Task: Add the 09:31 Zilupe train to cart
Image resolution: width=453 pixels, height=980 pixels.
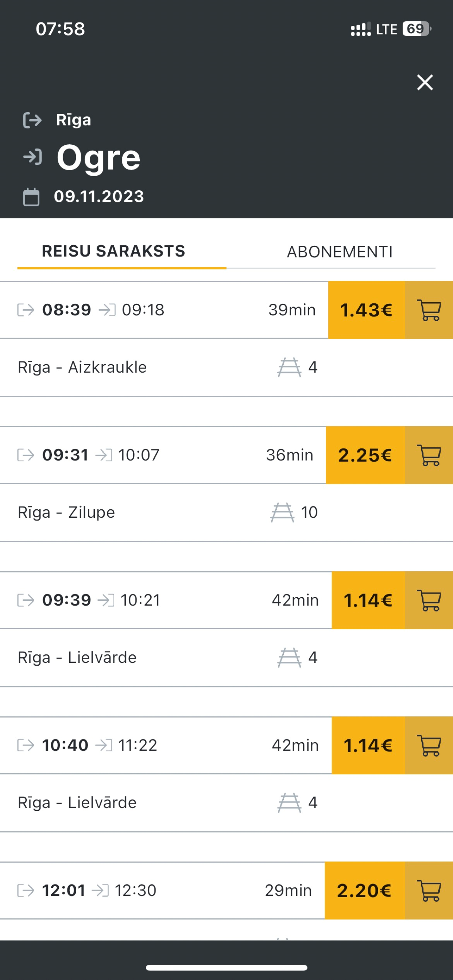Action: tap(429, 455)
